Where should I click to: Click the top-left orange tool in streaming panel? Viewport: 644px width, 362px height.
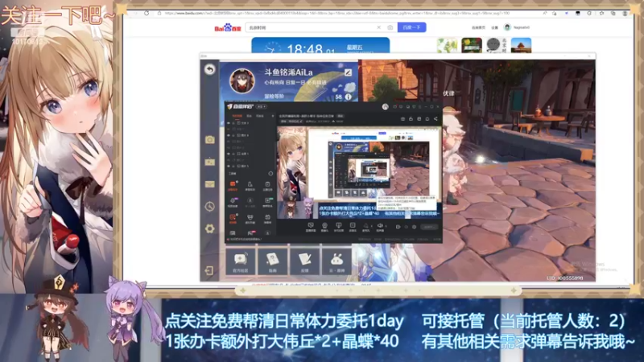click(x=233, y=185)
